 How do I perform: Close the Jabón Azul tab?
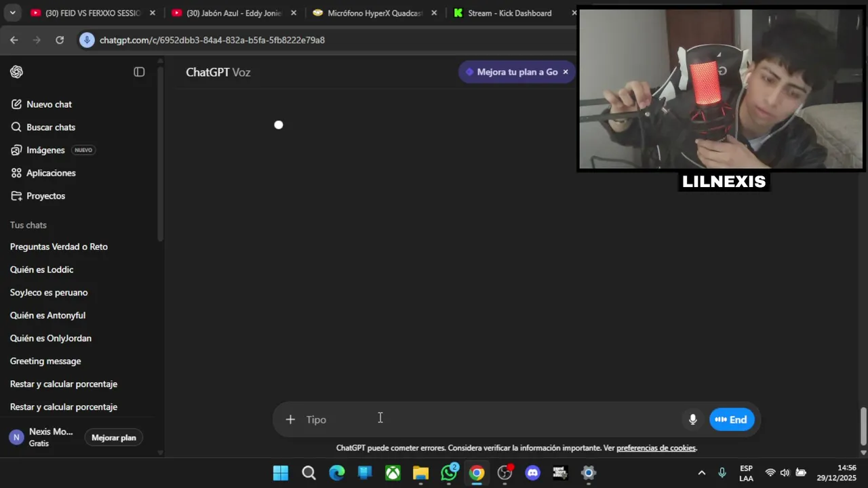294,13
